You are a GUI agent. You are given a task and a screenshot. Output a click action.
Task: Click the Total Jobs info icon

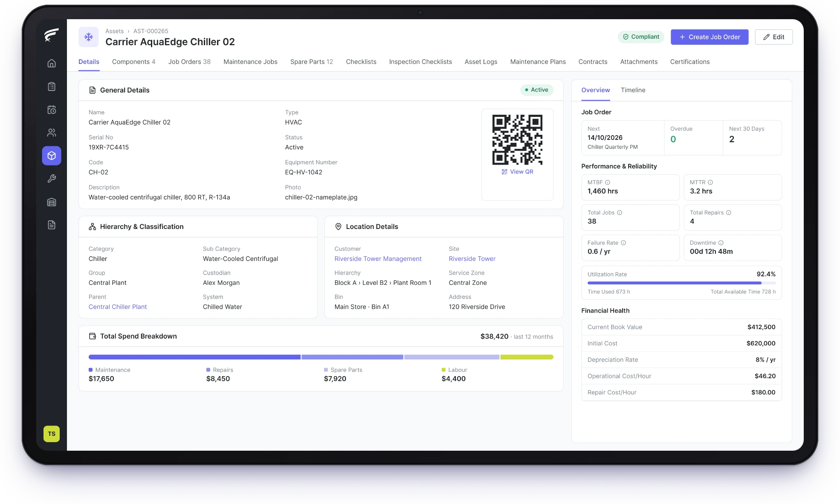pos(620,212)
